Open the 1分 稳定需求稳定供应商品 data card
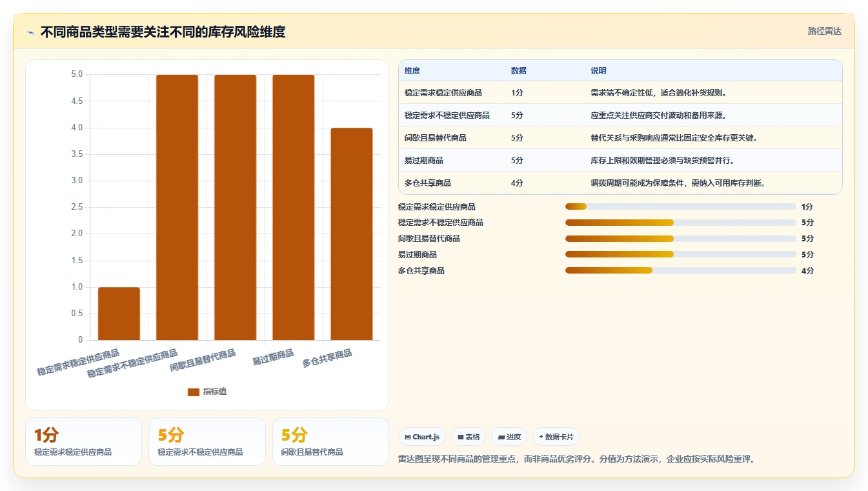Image resolution: width=868 pixels, height=491 pixels. click(83, 441)
